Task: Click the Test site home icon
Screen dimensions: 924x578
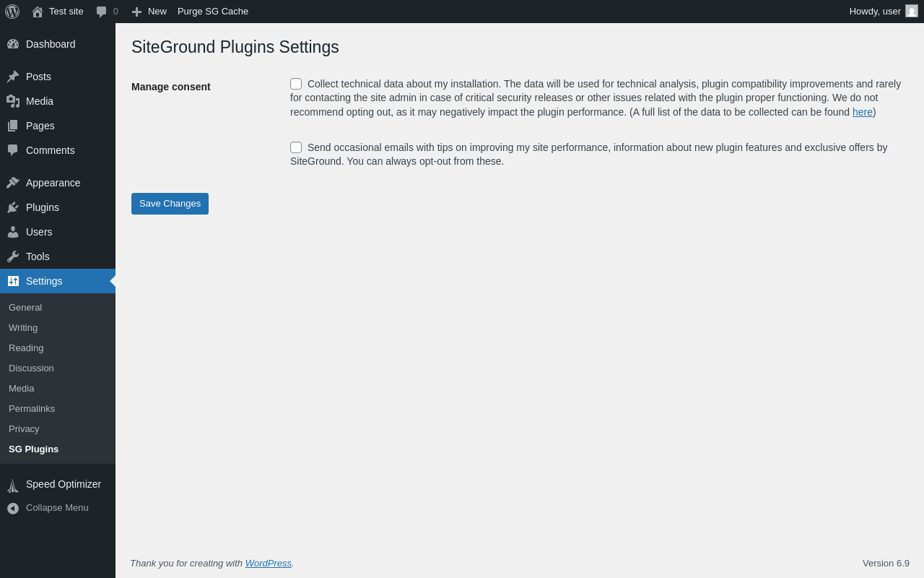Action: [38, 12]
